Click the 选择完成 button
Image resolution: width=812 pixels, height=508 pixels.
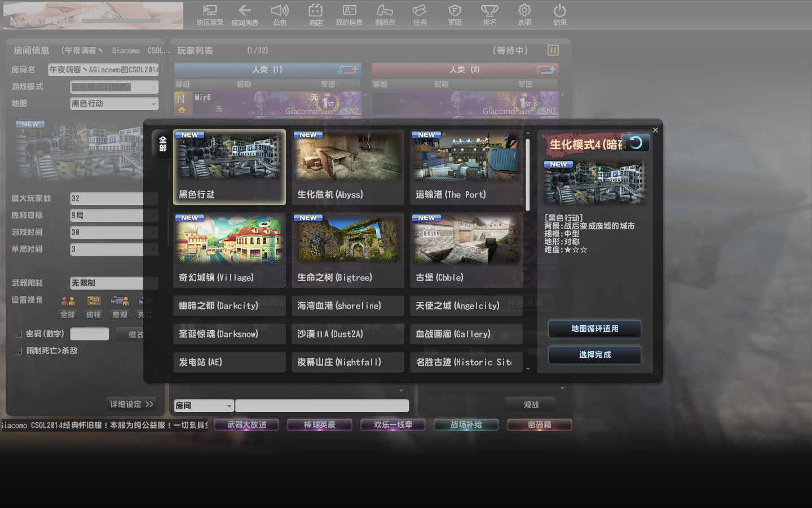click(x=594, y=355)
